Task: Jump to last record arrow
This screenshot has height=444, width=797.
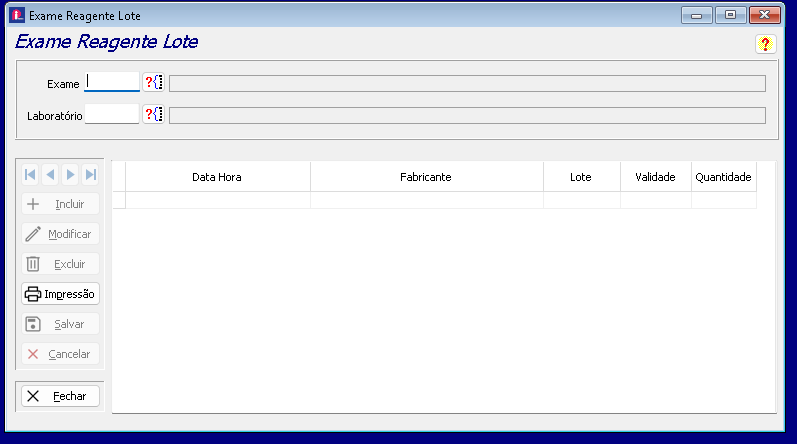Action: coord(90,175)
